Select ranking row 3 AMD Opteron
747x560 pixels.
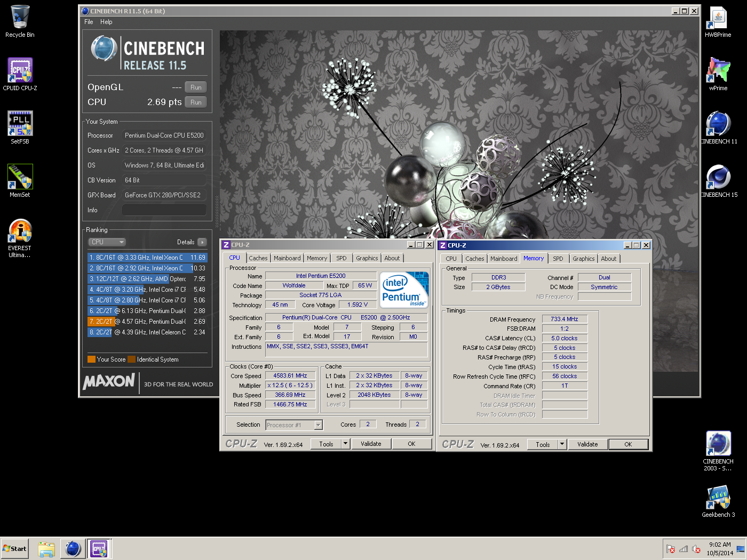click(x=147, y=279)
